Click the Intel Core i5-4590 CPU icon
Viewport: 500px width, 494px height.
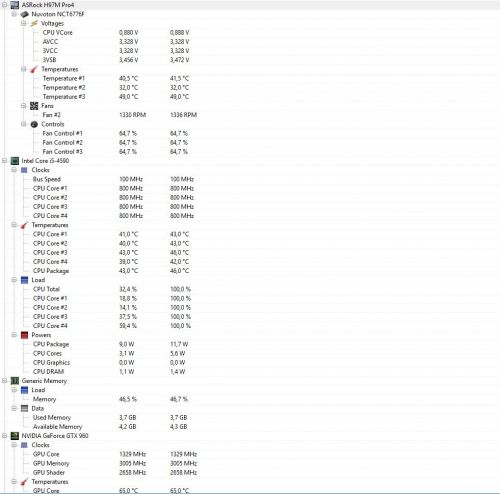pos(15,161)
